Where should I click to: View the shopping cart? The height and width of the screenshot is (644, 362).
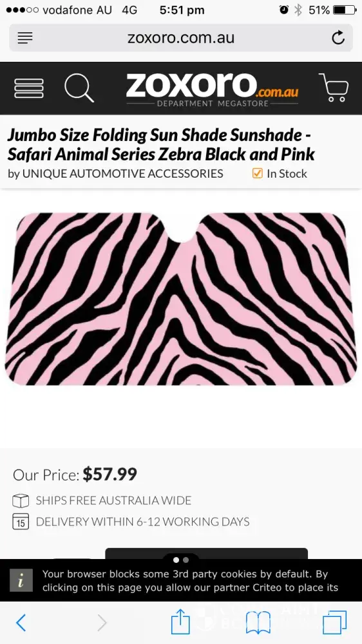click(x=334, y=88)
